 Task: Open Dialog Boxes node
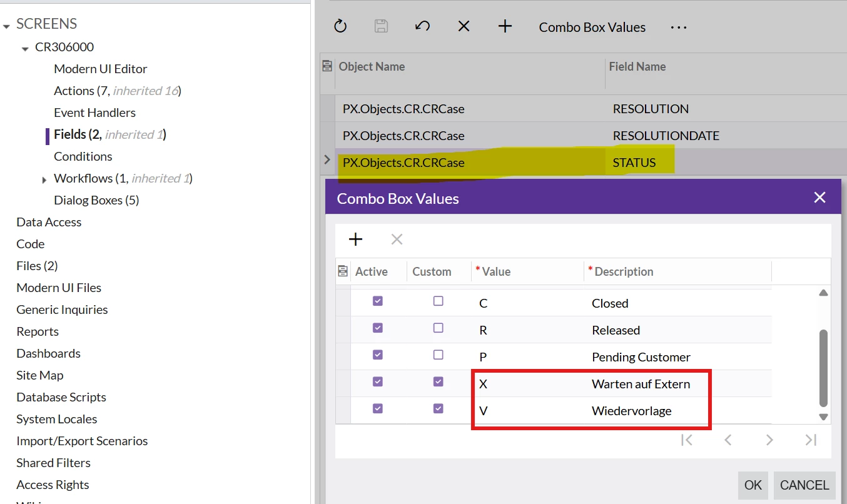coord(96,200)
